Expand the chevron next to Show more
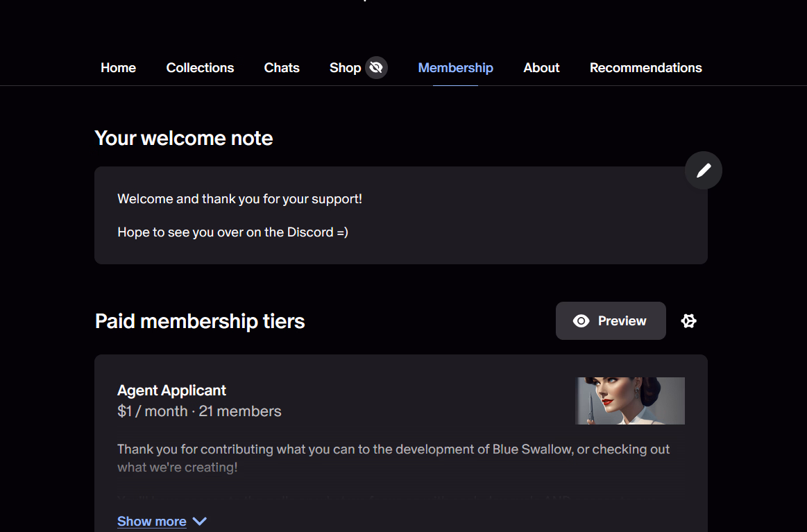 click(x=200, y=522)
